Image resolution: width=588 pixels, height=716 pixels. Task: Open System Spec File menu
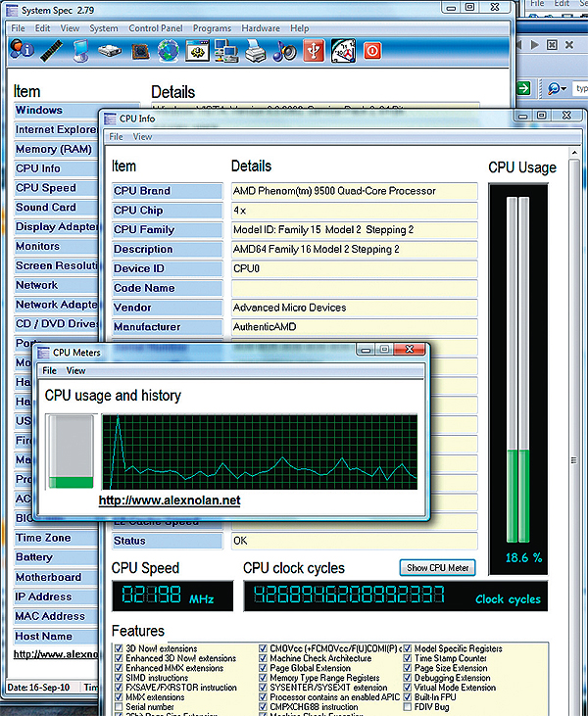tap(18, 28)
